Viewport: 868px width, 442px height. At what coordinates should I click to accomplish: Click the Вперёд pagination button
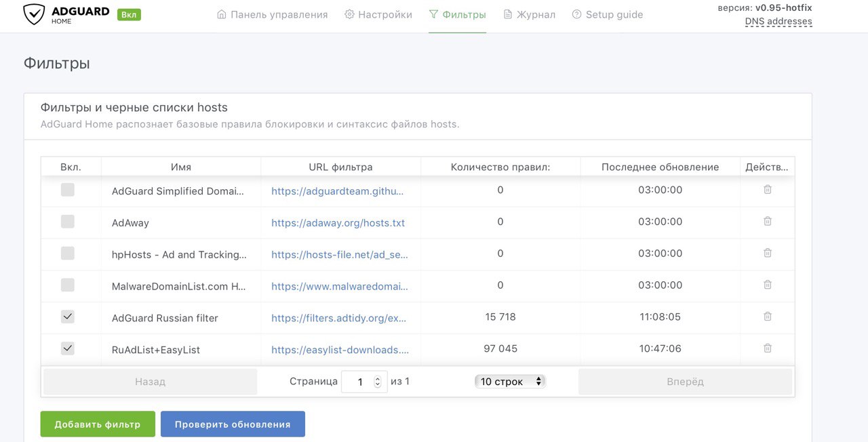(685, 382)
